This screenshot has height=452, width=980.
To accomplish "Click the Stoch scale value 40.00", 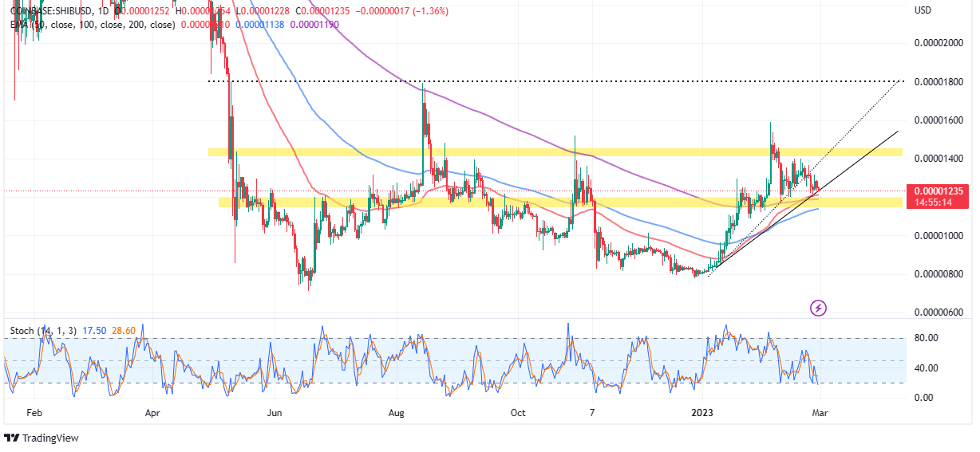I will point(927,368).
